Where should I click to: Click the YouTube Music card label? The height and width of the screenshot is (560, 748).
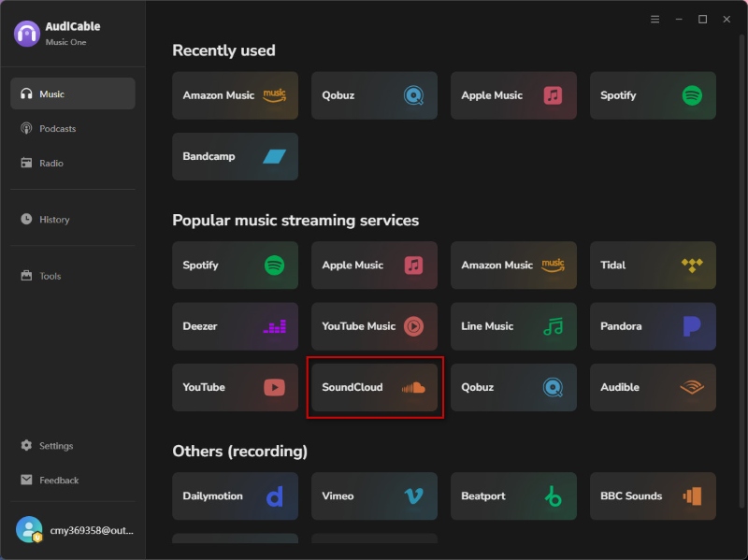pos(359,326)
